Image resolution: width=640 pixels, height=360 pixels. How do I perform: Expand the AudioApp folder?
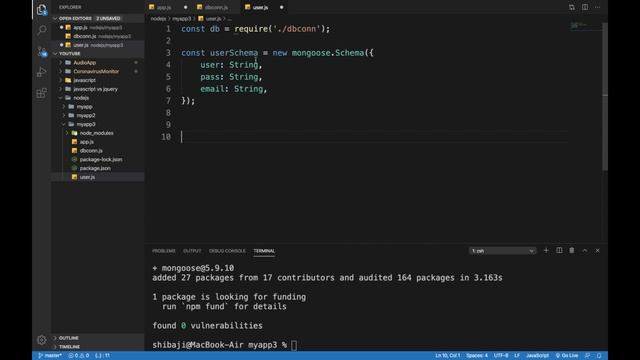(x=98, y=62)
